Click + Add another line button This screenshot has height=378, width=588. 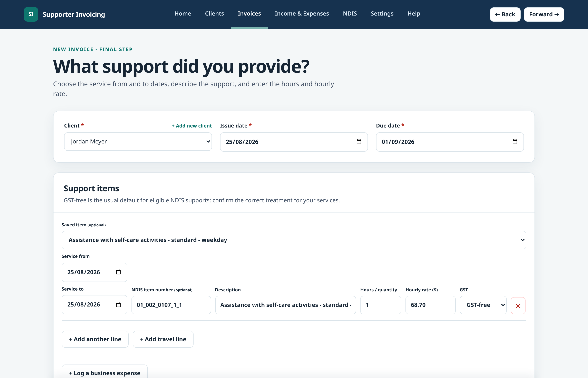[x=95, y=339]
